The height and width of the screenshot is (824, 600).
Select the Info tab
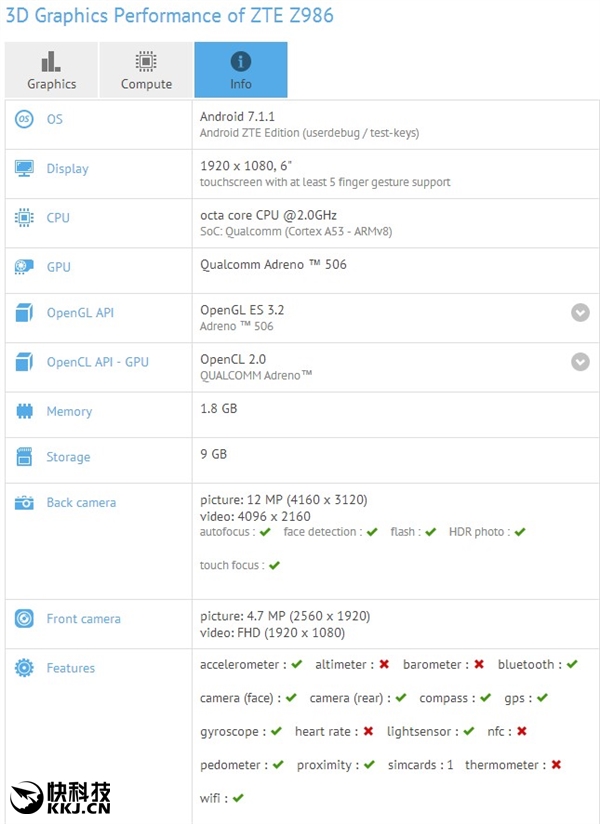pos(241,70)
